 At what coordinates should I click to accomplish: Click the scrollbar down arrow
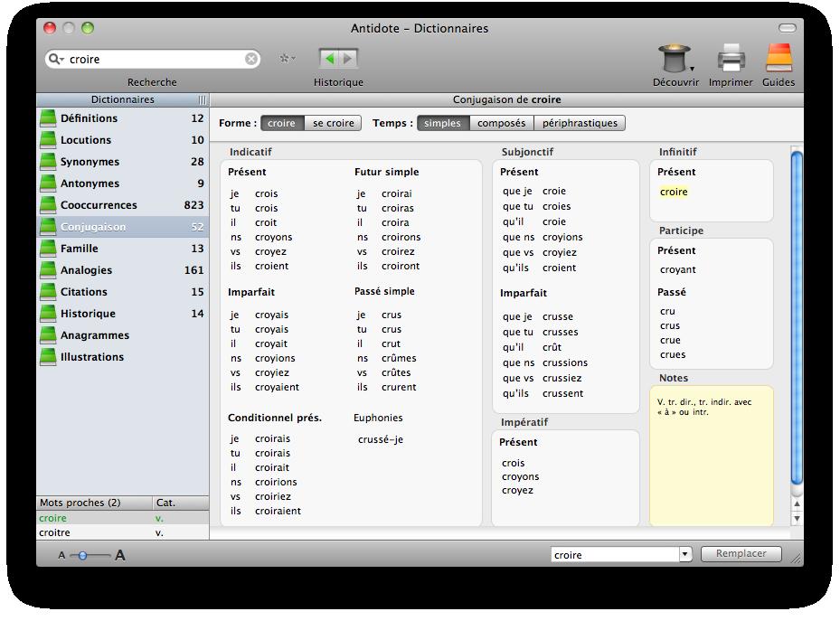coord(797,518)
